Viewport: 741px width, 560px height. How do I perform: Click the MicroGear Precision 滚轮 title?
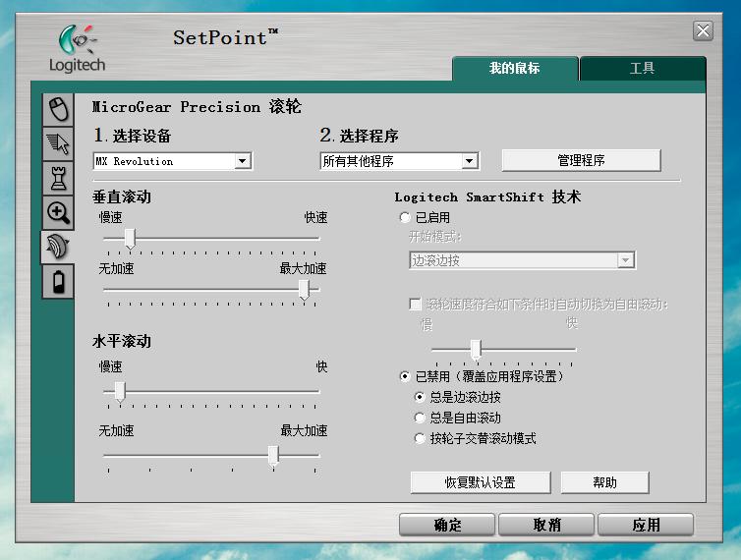(197, 107)
